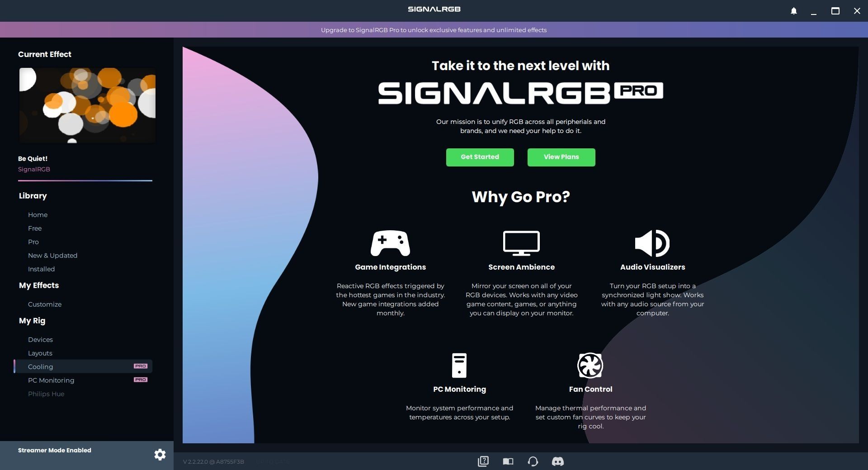This screenshot has width=868, height=470.
Task: Open Customize under My Effects
Action: pyautogui.click(x=45, y=304)
